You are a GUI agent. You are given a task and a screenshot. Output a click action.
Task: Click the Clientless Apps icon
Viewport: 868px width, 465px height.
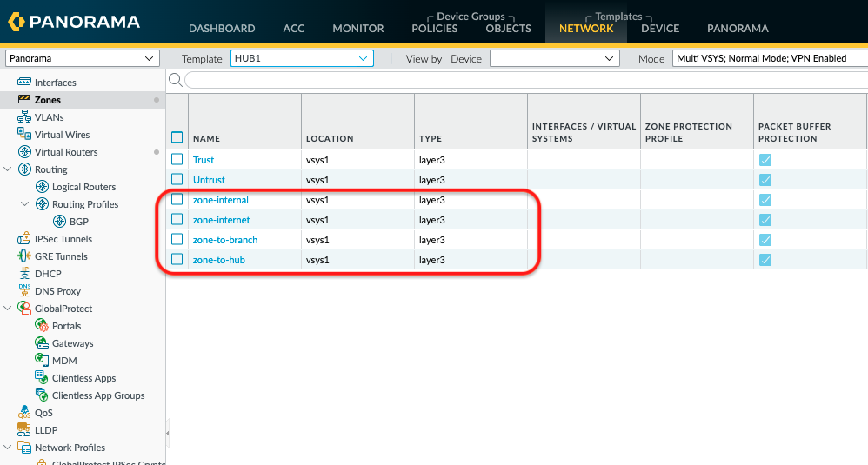[x=42, y=377]
